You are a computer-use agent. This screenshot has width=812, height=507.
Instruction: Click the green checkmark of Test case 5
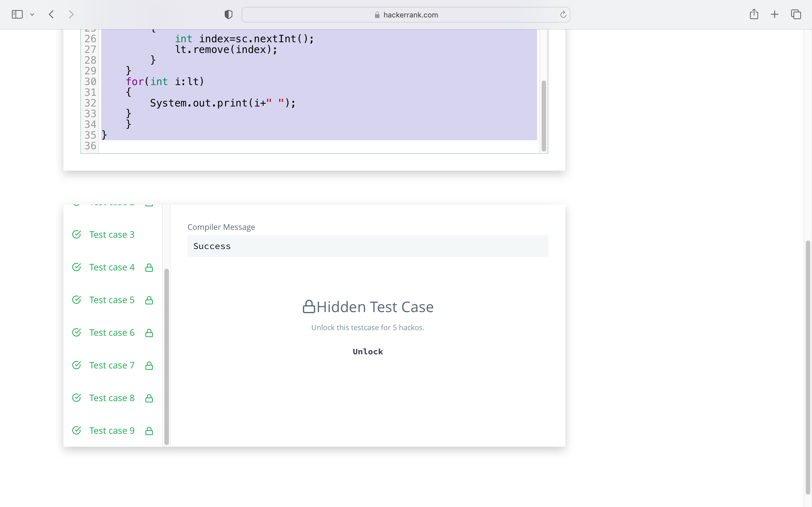click(x=76, y=300)
